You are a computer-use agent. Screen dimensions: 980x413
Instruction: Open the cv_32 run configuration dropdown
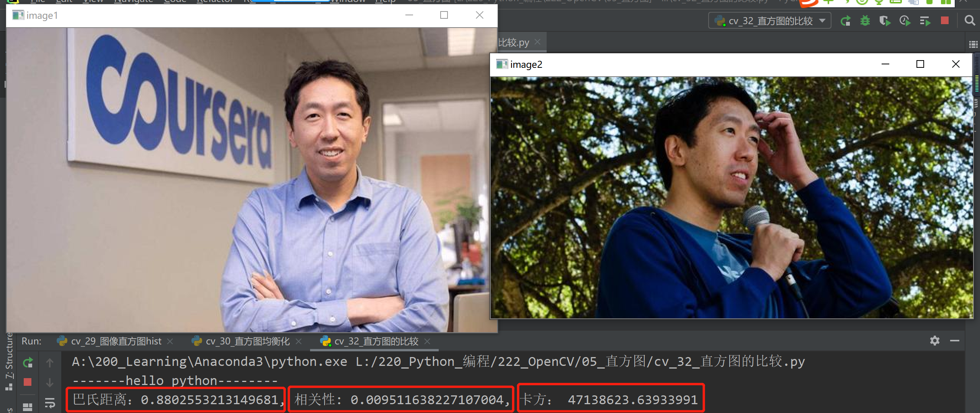(x=769, y=21)
